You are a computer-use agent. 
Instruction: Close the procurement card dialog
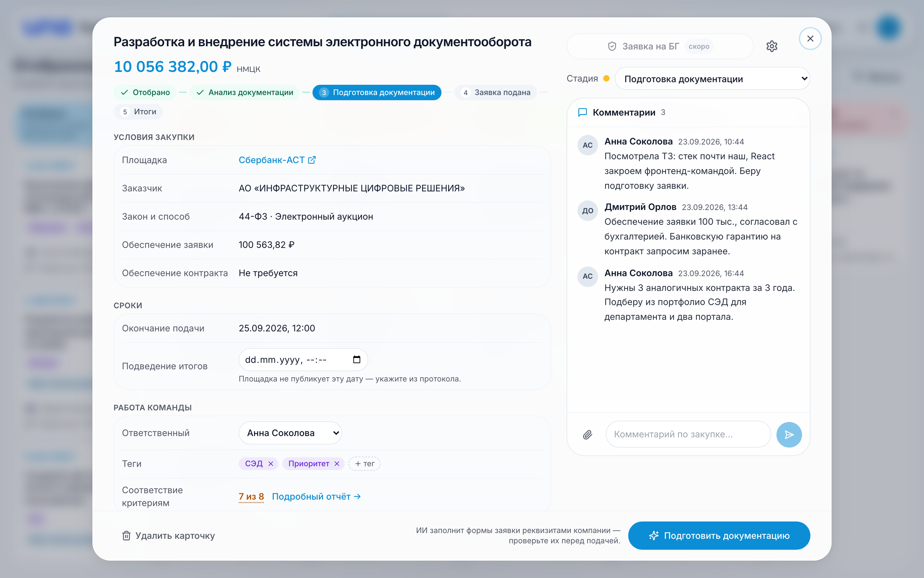click(x=810, y=39)
